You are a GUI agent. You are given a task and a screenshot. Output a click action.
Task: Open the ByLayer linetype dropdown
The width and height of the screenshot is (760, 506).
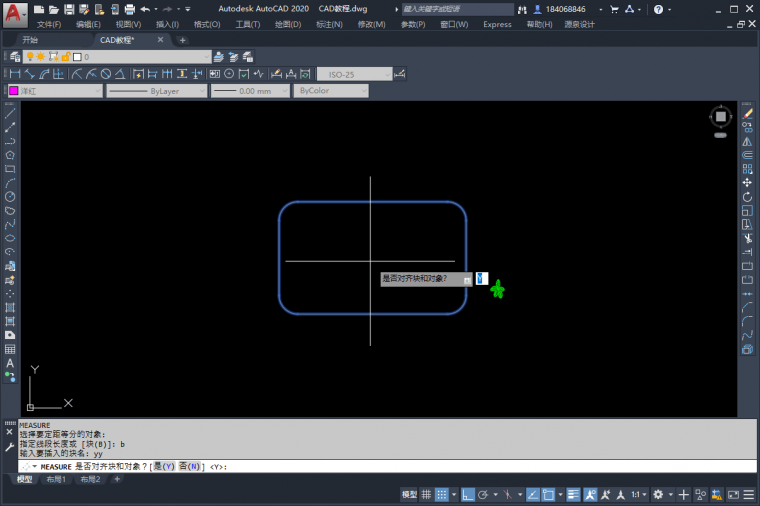(x=155, y=91)
